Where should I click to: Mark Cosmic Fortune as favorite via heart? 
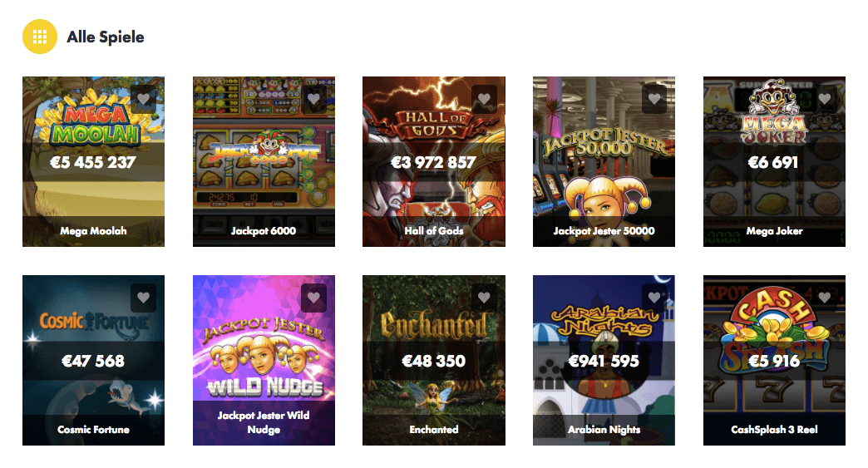[144, 298]
